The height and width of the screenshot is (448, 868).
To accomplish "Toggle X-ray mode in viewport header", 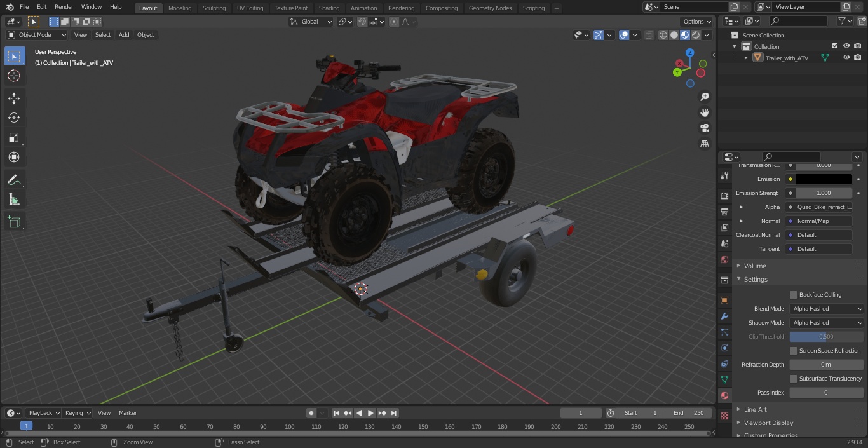I will 649,35.
